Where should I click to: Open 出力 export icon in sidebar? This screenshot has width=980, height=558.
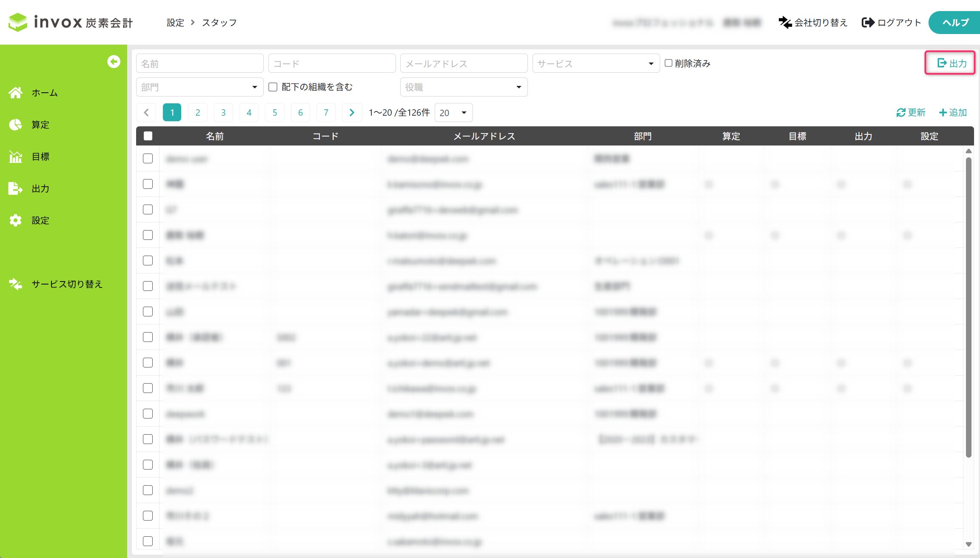pyautogui.click(x=16, y=188)
